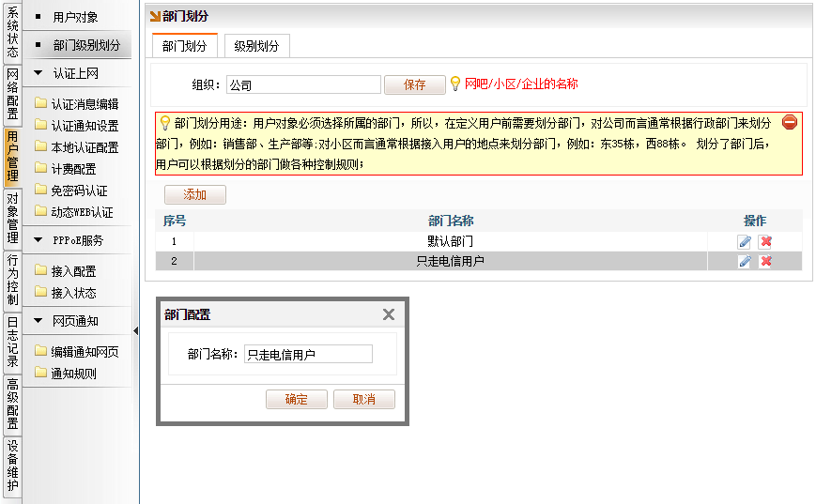
Task: Select the 默认部门 name cell
Action: [x=450, y=241]
